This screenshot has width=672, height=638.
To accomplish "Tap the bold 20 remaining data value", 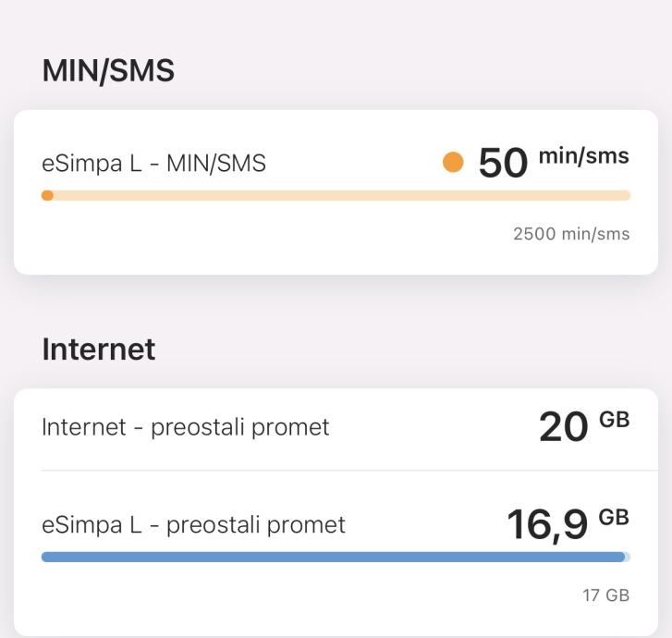I will coord(563,427).
